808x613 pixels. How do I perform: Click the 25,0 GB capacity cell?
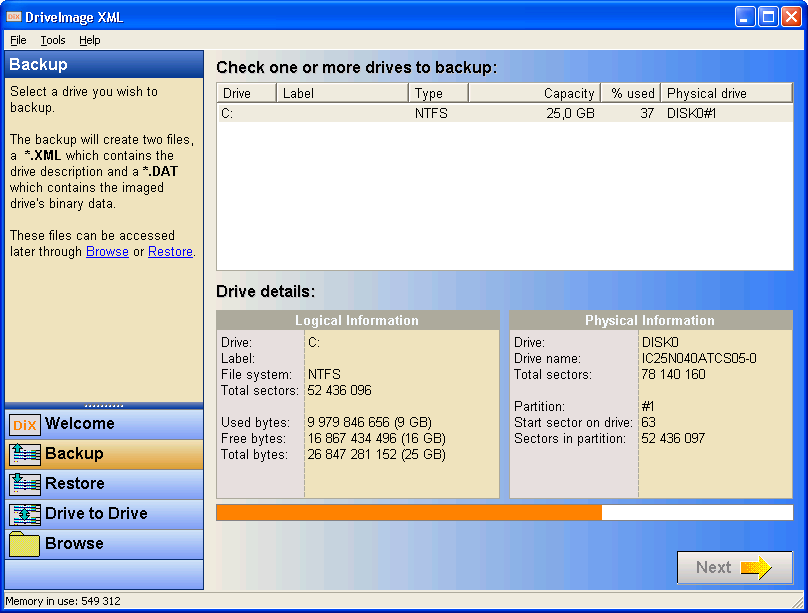pos(570,113)
